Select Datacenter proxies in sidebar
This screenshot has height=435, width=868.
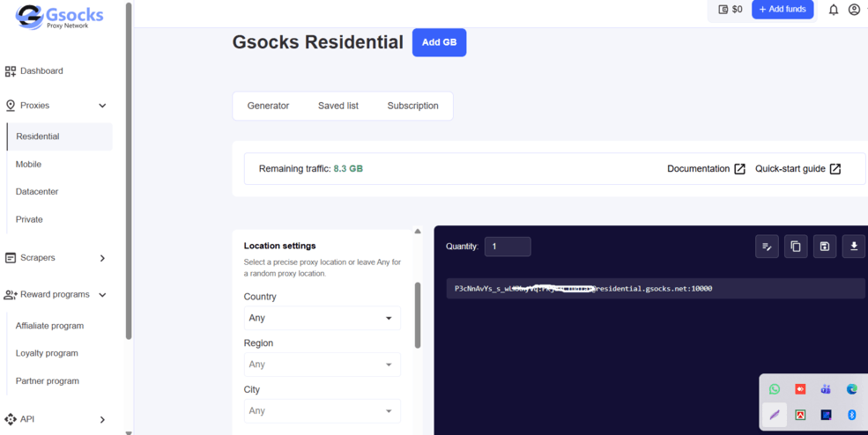pyautogui.click(x=36, y=191)
